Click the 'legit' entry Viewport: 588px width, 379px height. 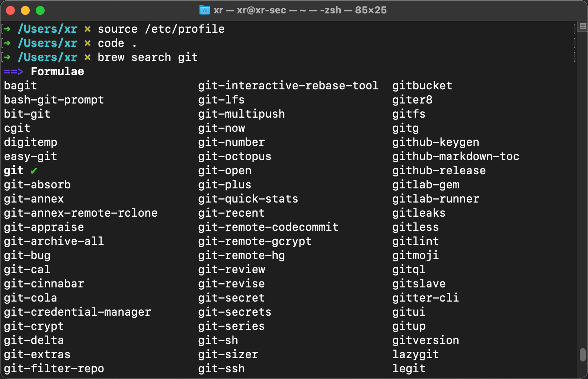coord(409,369)
